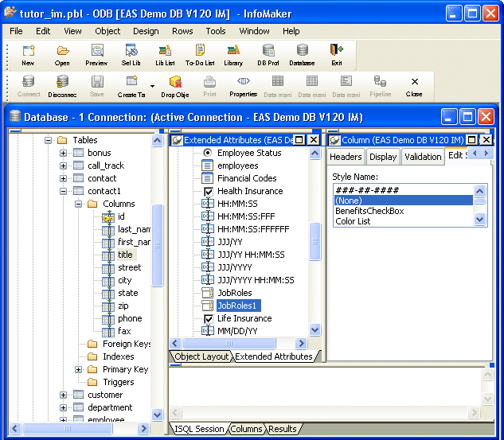
Task: Open the Columns tab beside ISQL Session
Action: pos(246,429)
